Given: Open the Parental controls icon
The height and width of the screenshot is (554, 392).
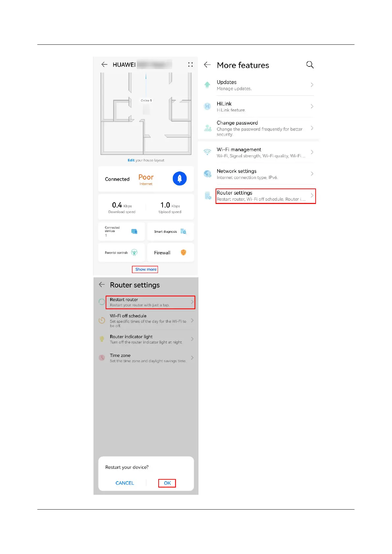Looking at the screenshot, I should [134, 253].
